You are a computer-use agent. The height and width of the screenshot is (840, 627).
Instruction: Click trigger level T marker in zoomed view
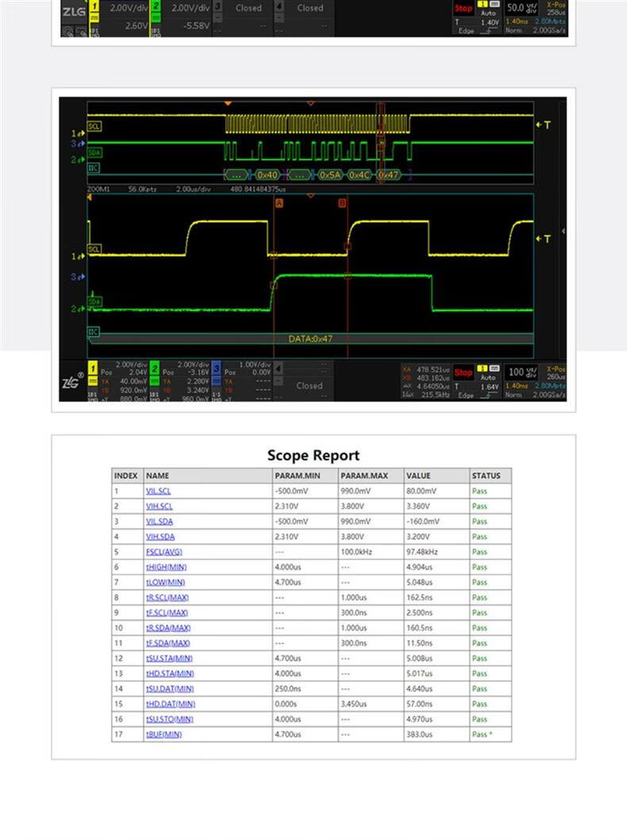pyautogui.click(x=544, y=239)
